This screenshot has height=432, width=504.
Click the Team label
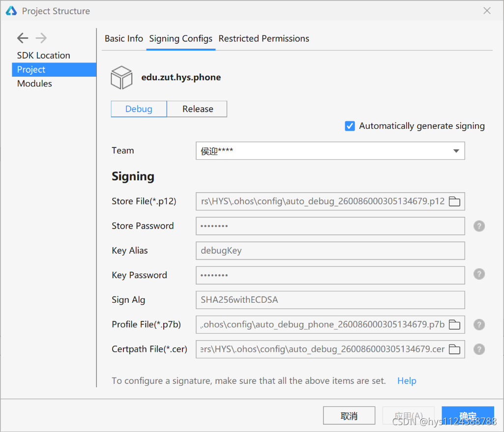click(x=123, y=151)
